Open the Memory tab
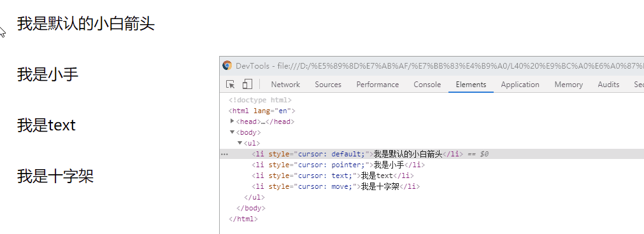The image size is (644, 234). point(568,85)
